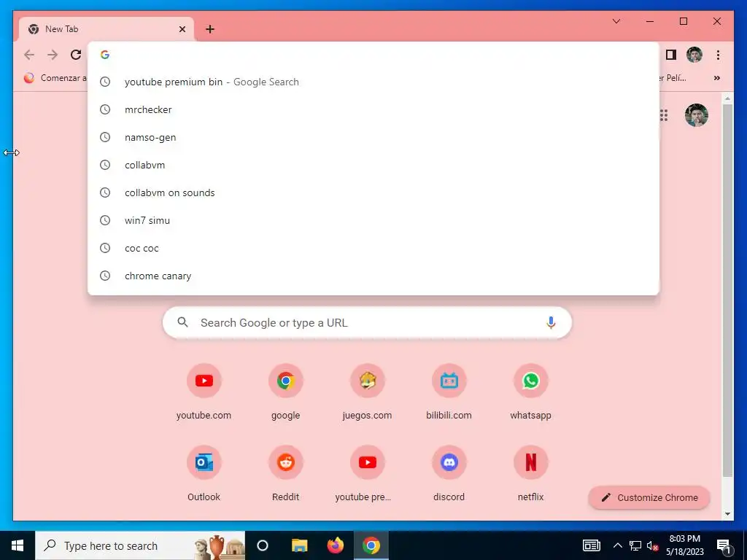Select suggestion youtube premium bin

click(x=373, y=82)
